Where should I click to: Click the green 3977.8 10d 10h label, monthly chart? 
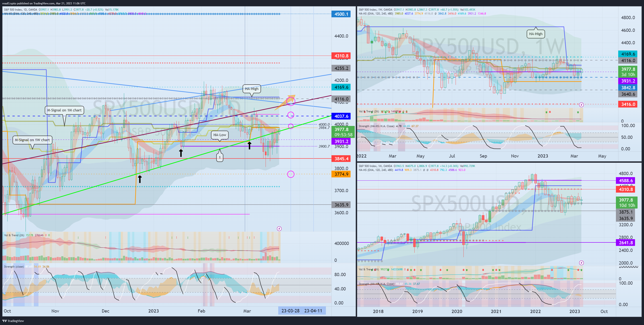[626, 203]
